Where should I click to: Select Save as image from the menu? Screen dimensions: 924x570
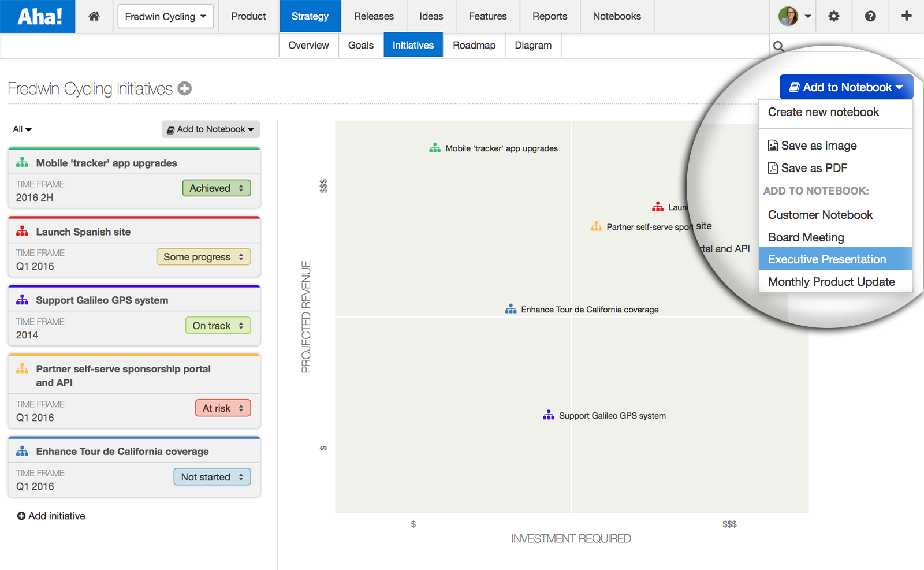(x=818, y=146)
